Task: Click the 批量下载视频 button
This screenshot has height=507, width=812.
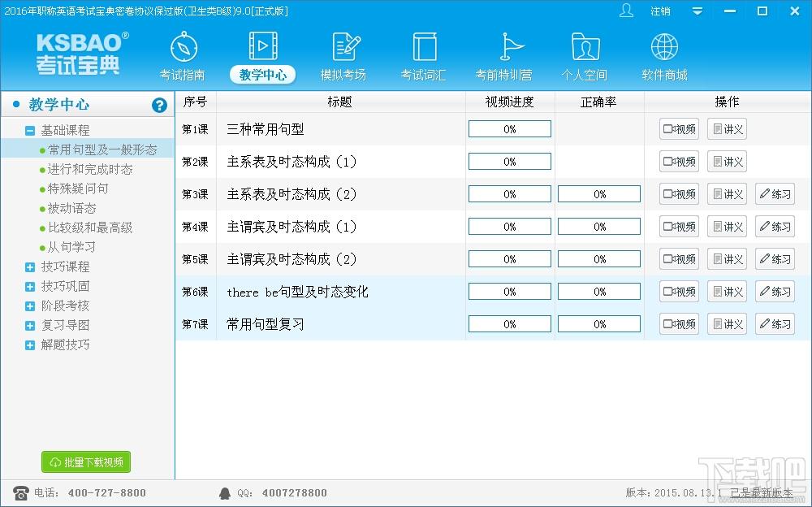Action: click(x=86, y=462)
